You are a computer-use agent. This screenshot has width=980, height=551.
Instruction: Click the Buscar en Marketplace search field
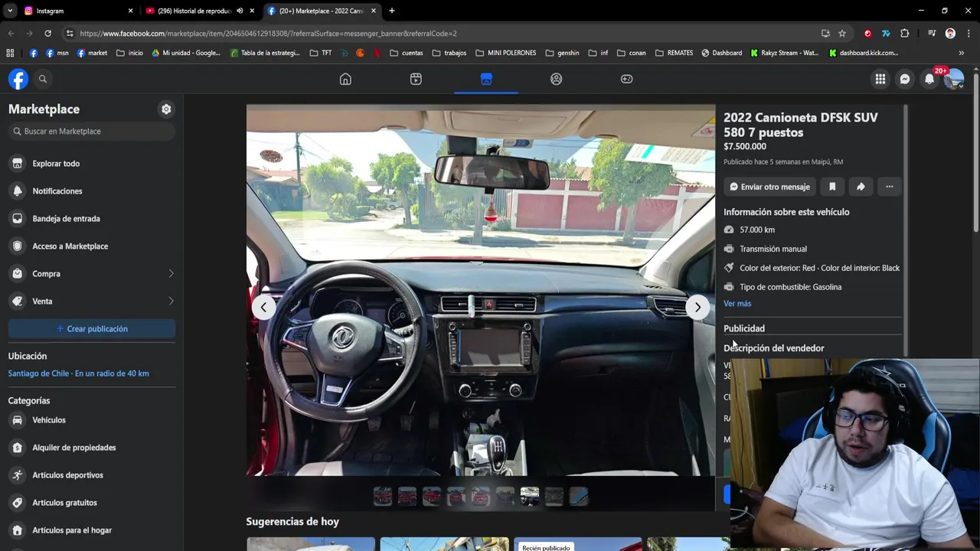point(92,132)
